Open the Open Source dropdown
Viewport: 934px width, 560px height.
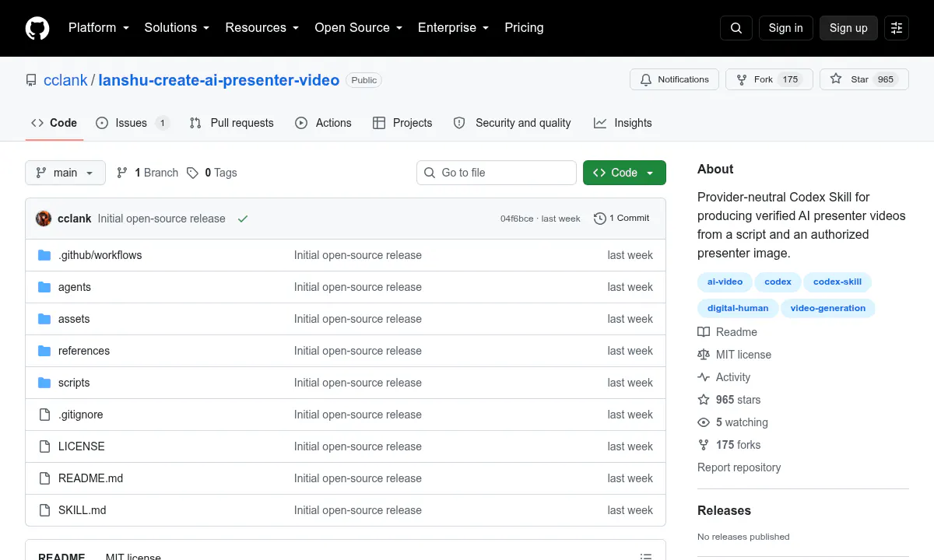point(359,27)
